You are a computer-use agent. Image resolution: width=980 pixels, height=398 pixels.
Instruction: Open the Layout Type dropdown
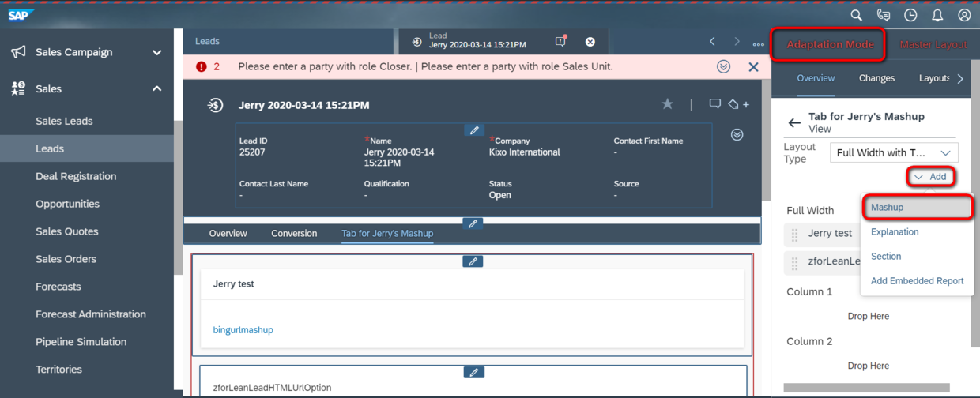[894, 152]
